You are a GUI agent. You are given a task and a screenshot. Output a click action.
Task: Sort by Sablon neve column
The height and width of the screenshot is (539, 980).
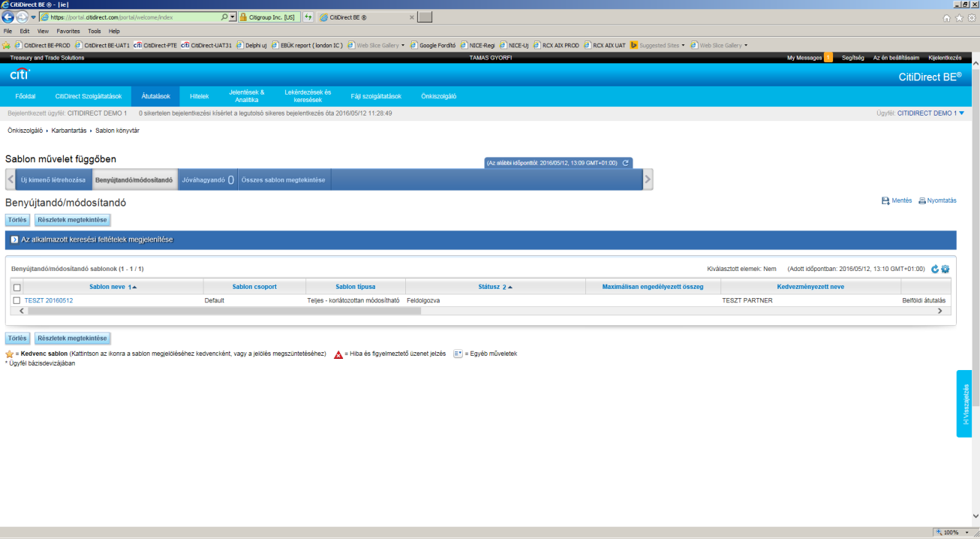[113, 287]
